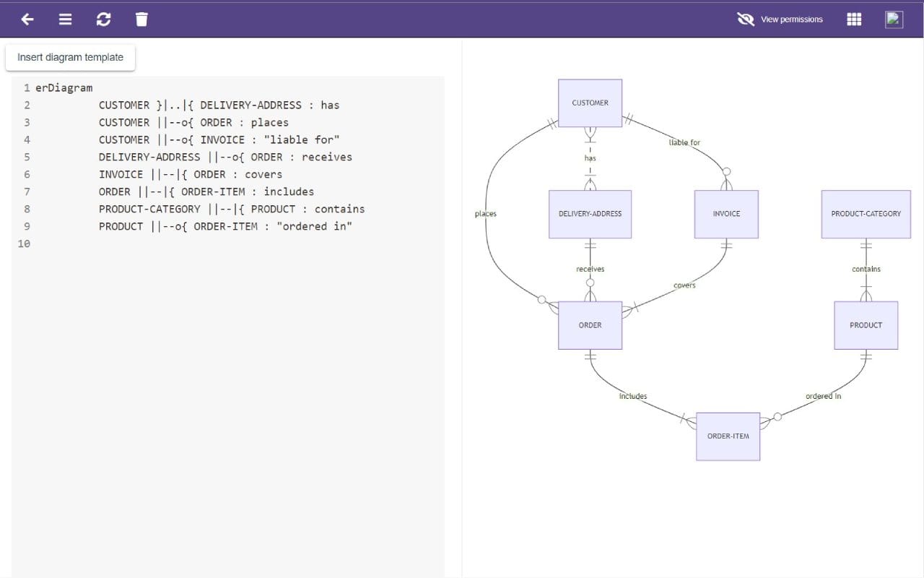Open the hamburger menu icon
The width and height of the screenshot is (924, 578).
[x=65, y=20]
